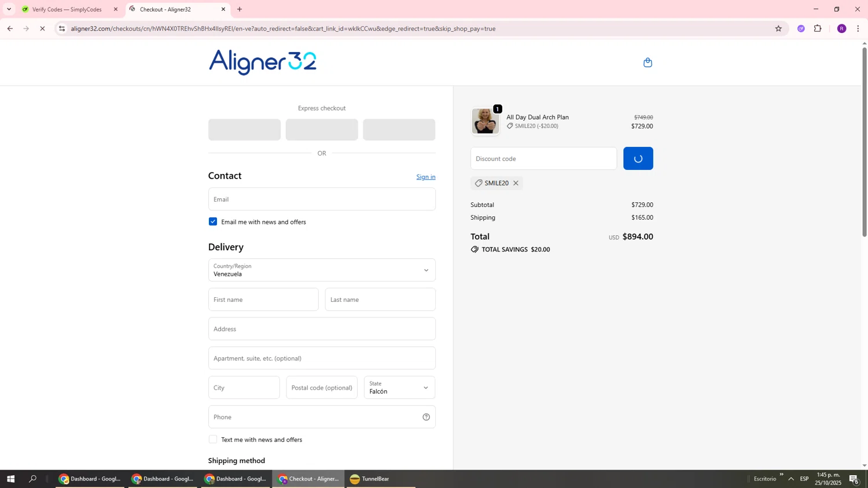Focus the City field
The width and height of the screenshot is (868, 488).
pyautogui.click(x=244, y=387)
